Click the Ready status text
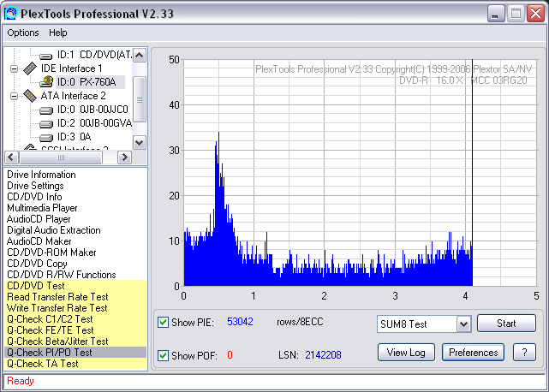This screenshot has height=392, width=549. pos(21,381)
